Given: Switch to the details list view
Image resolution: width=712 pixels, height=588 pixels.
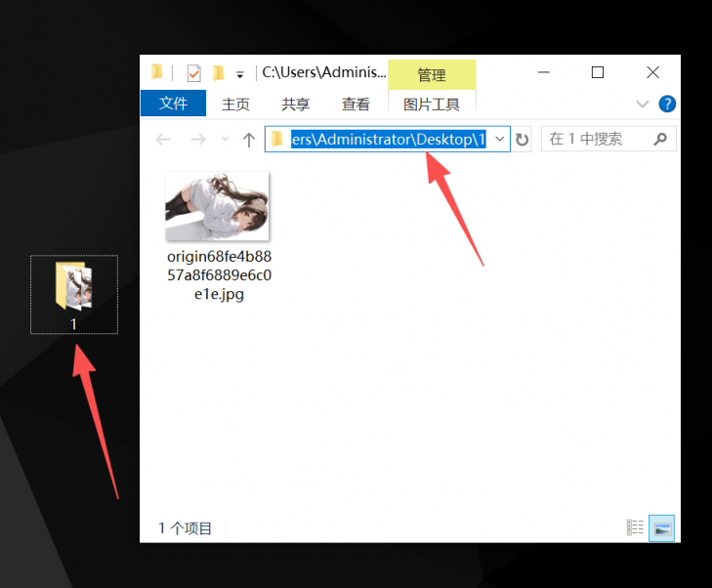Looking at the screenshot, I should (636, 527).
